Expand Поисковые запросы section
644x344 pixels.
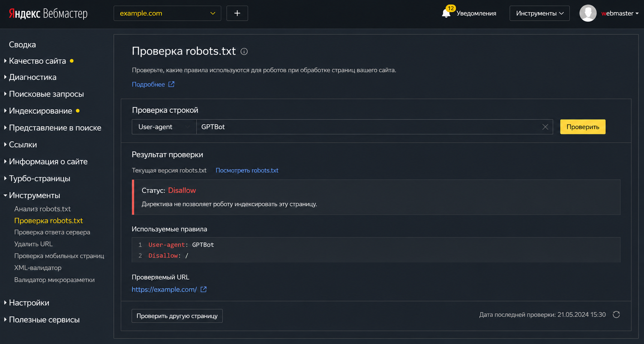click(x=46, y=94)
